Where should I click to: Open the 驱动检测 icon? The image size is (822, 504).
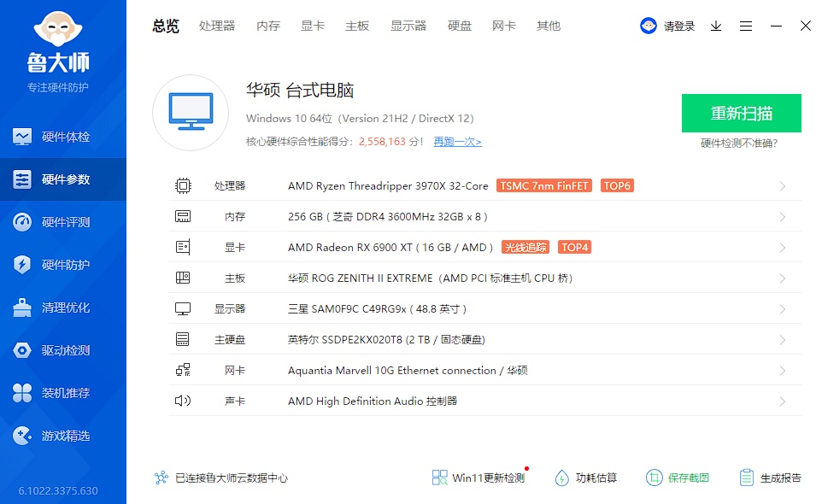(22, 350)
